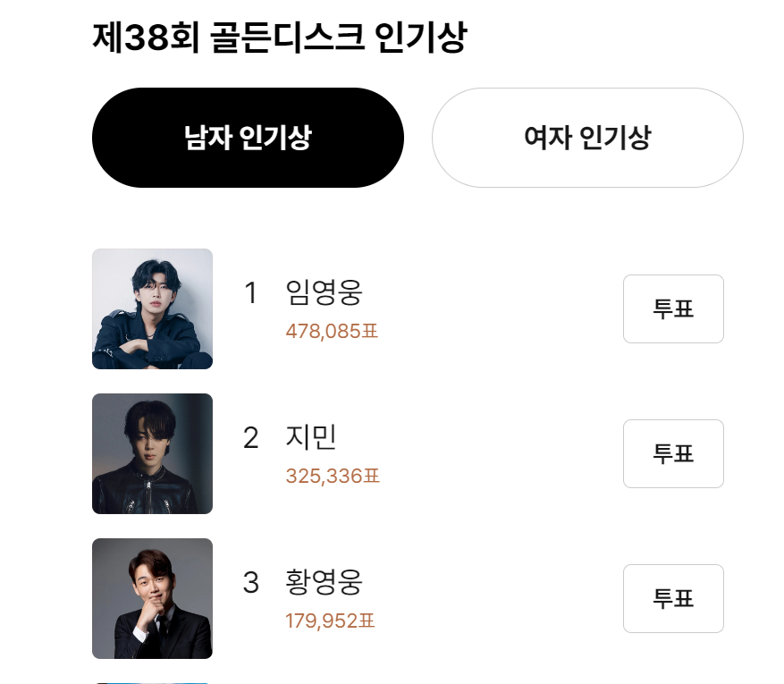View 황영웅's profile thumbnail
Screen dimensions: 784x684
click(152, 598)
